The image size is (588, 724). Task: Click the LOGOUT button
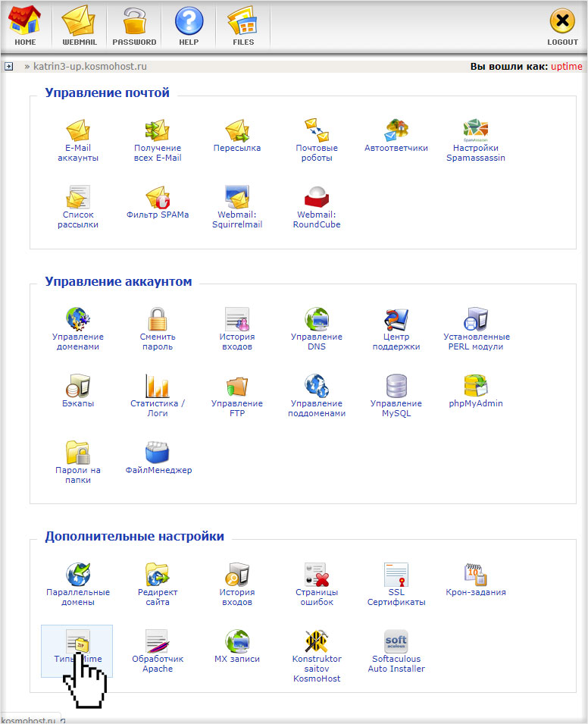[562, 21]
